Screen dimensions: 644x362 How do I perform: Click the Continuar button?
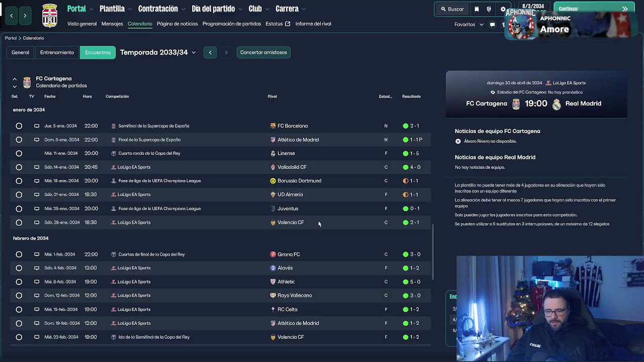tap(594, 9)
